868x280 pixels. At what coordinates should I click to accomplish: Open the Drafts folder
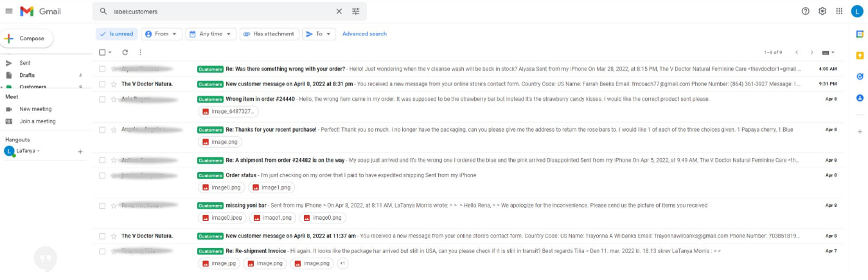[27, 75]
